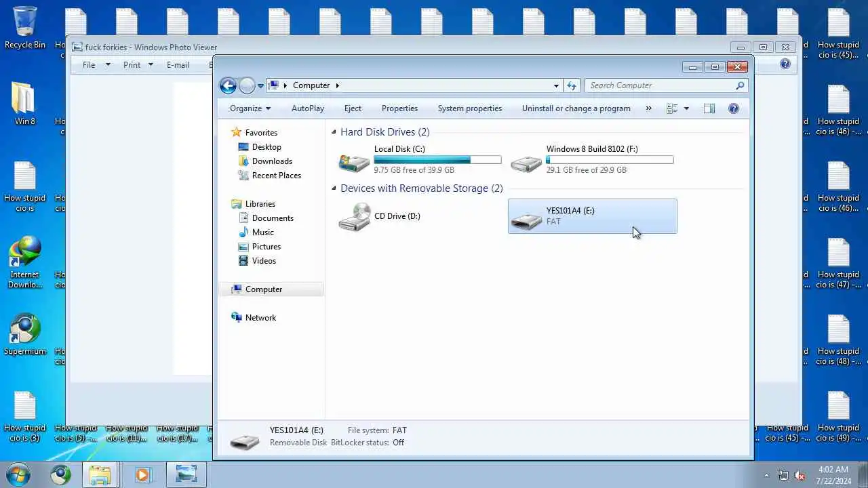Click Eject in the Explorer toolbar
The image size is (868, 488).
point(353,108)
